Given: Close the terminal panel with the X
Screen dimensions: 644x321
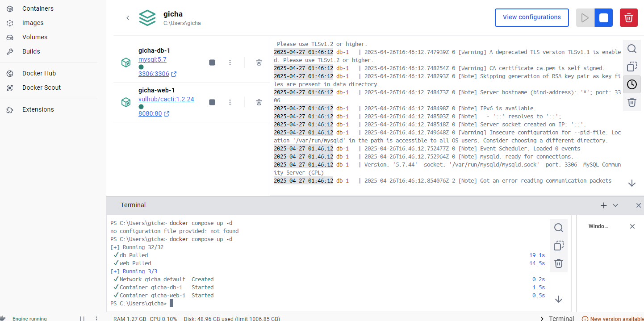Looking at the screenshot, I should click(638, 205).
